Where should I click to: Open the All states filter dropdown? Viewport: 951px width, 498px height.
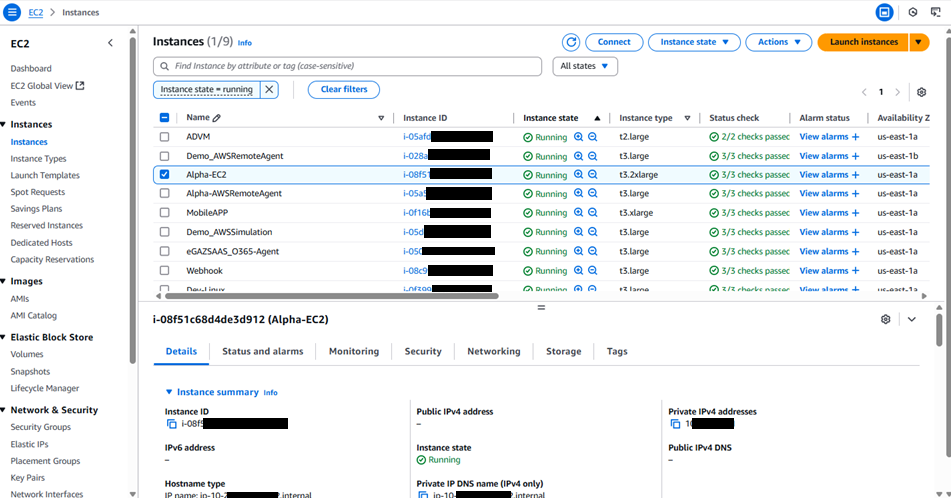pos(585,66)
